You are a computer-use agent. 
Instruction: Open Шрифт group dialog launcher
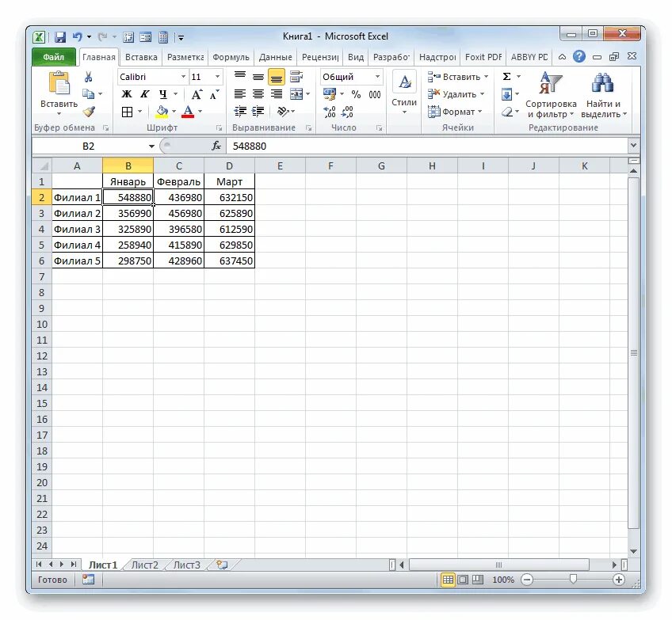click(219, 127)
